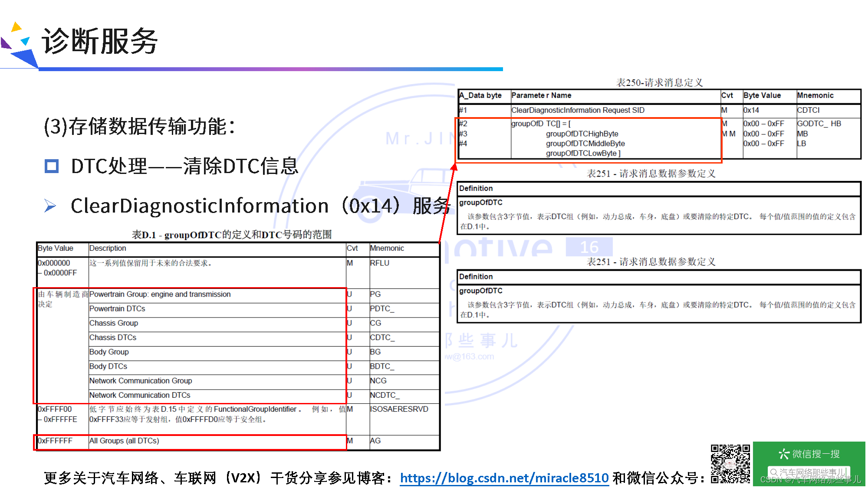The image size is (868, 488).
Task: Click the WeChat search spark icon
Action: [783, 454]
